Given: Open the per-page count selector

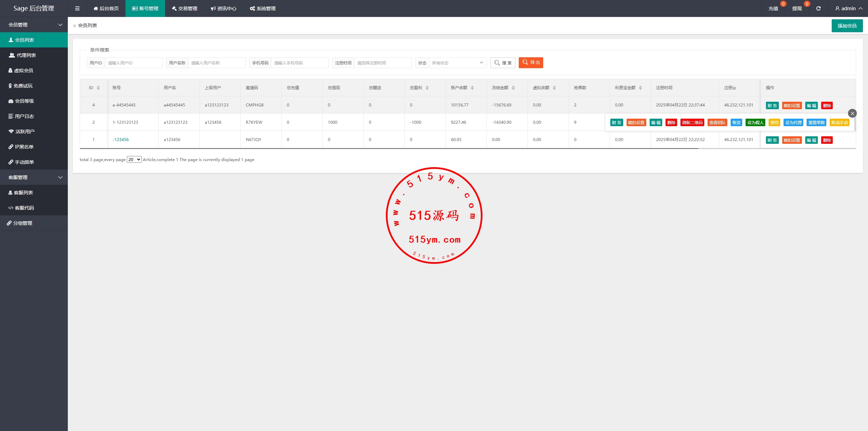Looking at the screenshot, I should [134, 160].
